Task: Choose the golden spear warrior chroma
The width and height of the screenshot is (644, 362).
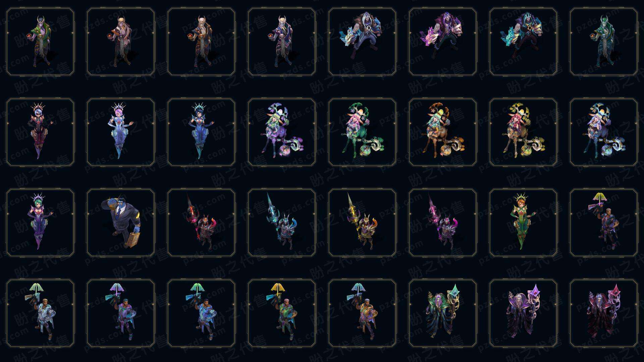Action: click(x=362, y=223)
